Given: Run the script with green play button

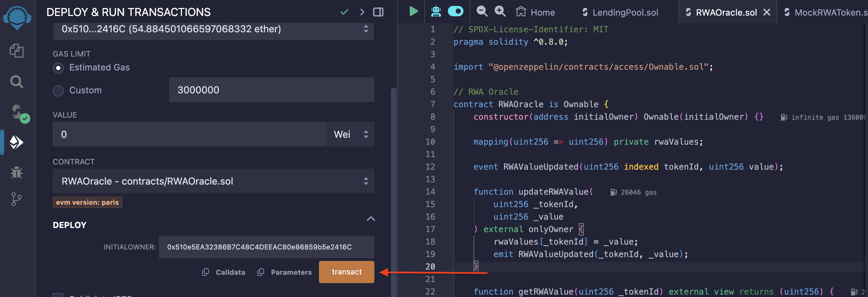Looking at the screenshot, I should coord(413,11).
